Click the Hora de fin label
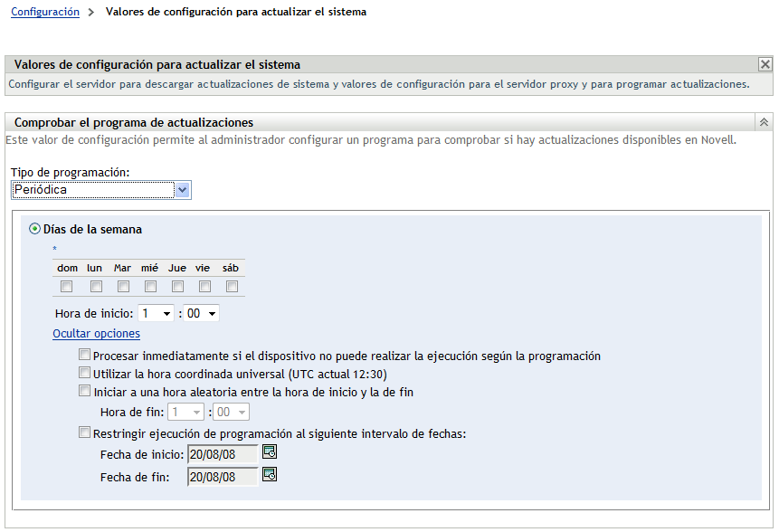The height and width of the screenshot is (532, 779). (x=132, y=413)
